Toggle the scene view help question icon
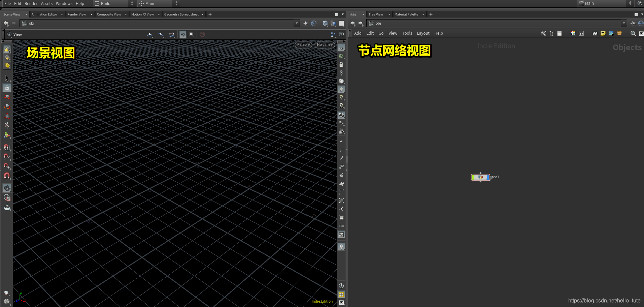Image resolution: width=644 pixels, height=307 pixels. [x=341, y=34]
